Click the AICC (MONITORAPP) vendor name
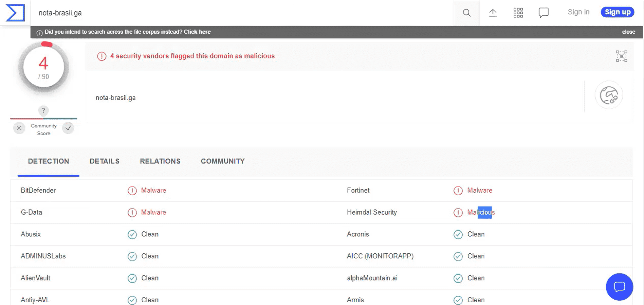Image resolution: width=644 pixels, height=305 pixels. click(380, 256)
